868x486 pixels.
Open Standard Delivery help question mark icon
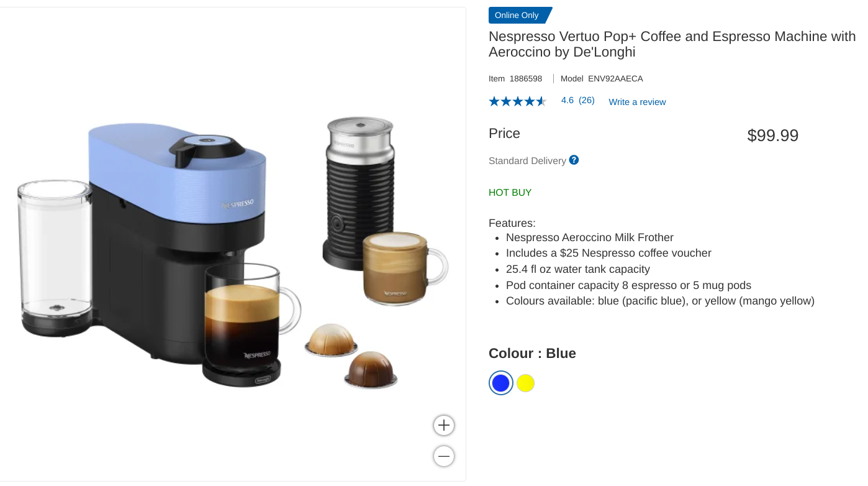(x=574, y=160)
